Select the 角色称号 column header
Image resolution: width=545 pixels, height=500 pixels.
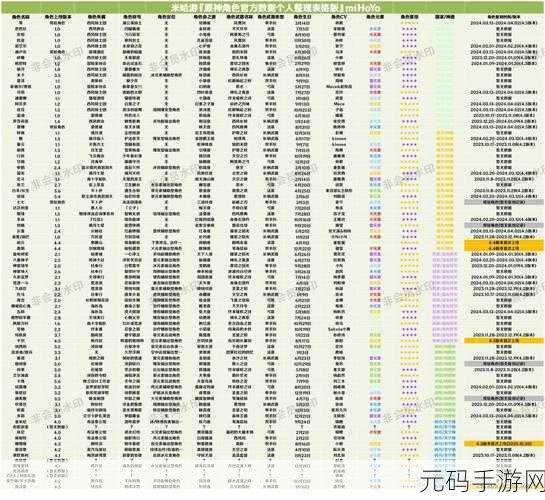[x=132, y=17]
